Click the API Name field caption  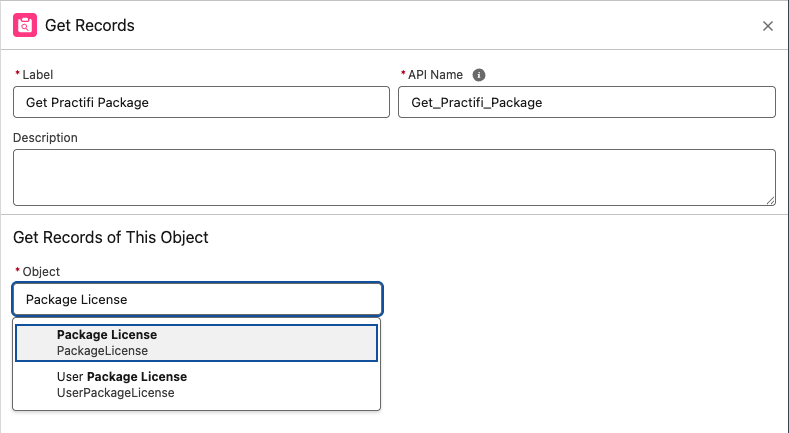point(435,74)
